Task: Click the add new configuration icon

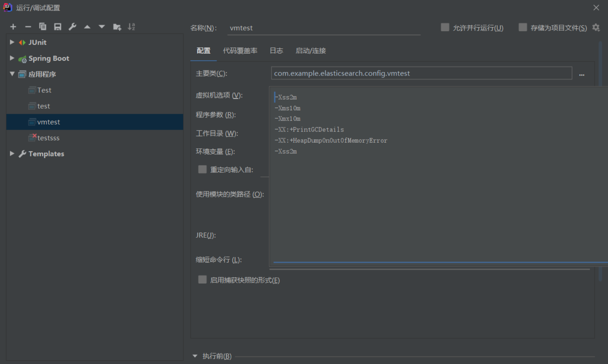Action: (12, 26)
